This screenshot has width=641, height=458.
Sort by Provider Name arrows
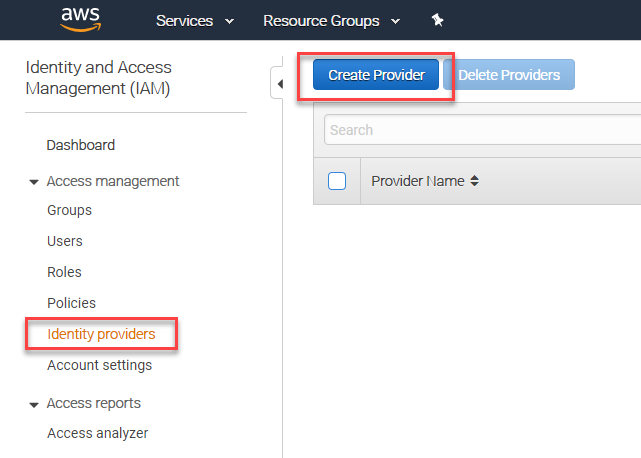[x=474, y=181]
